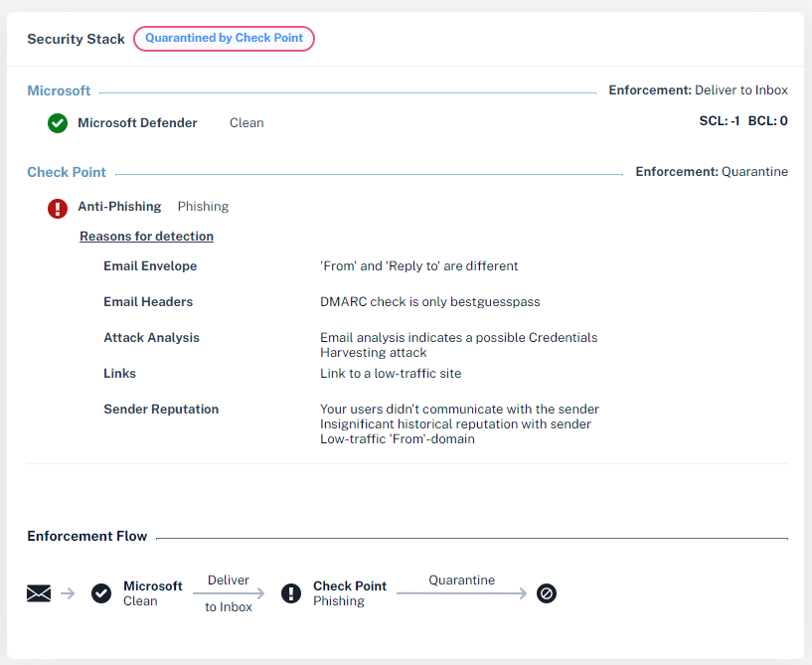Click the envelope icon in Enforcement Flow

tap(39, 593)
